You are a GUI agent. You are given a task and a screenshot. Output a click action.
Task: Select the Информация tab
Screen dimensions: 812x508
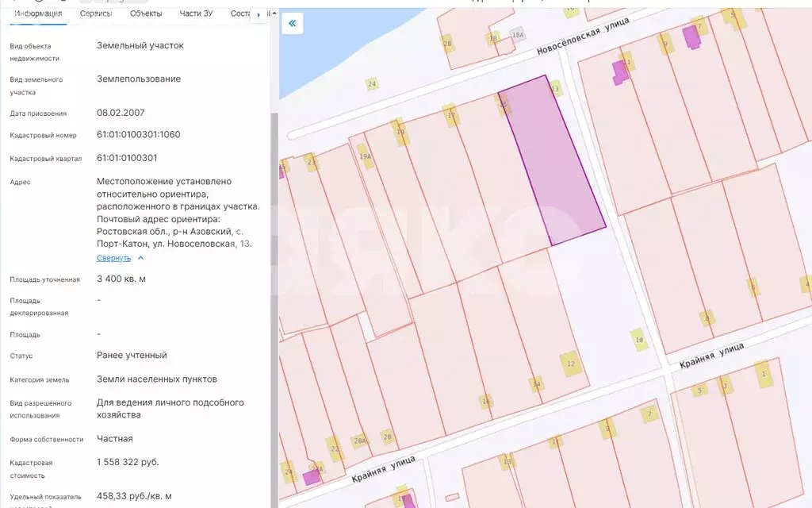pos(38,13)
